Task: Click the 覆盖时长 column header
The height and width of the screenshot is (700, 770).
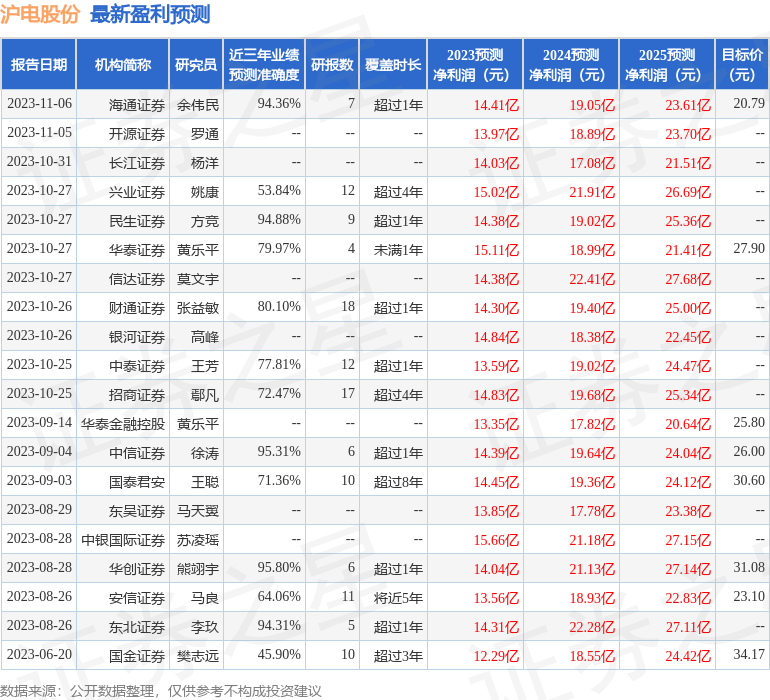Action: (x=393, y=64)
